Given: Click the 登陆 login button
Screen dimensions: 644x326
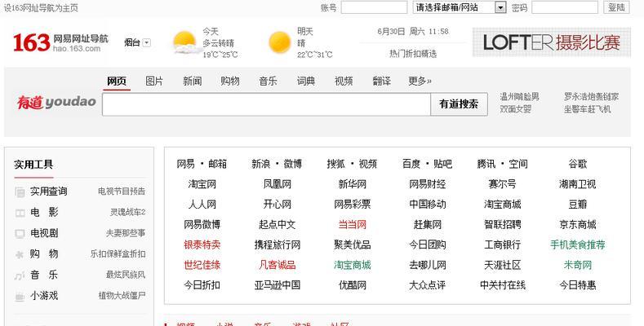Looking at the screenshot, I should [x=616, y=7].
